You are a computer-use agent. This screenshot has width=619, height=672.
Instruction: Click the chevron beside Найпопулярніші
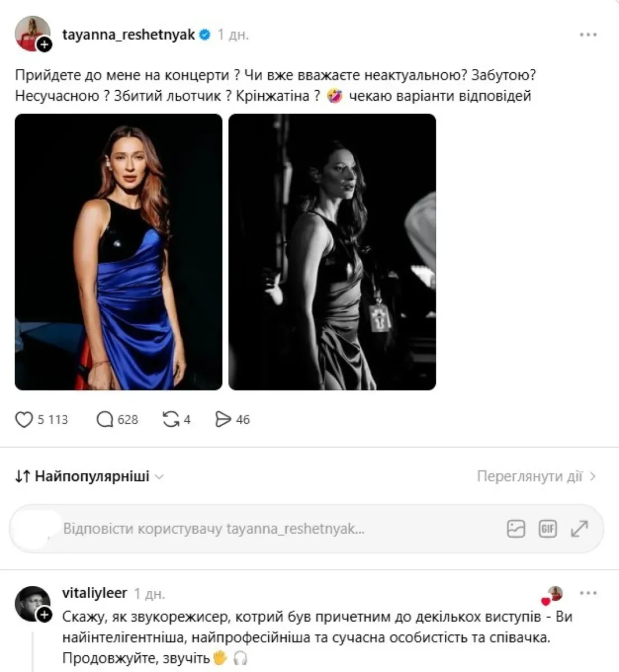(159, 477)
